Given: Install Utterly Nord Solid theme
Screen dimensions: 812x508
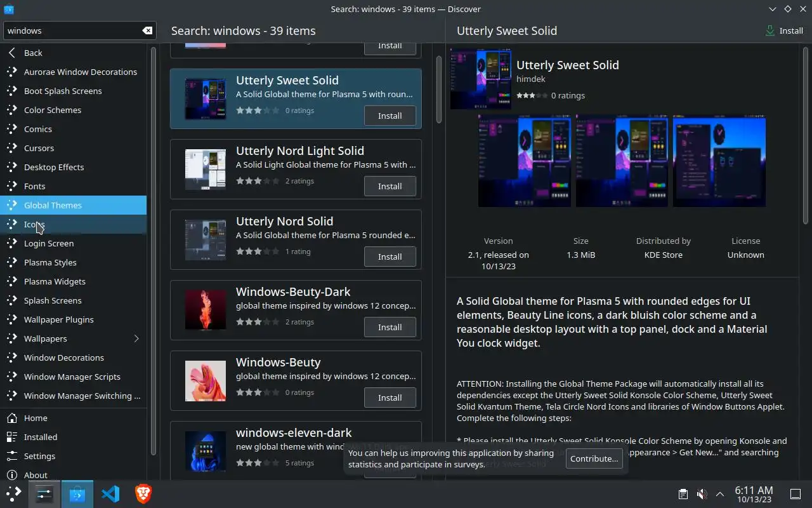Looking at the screenshot, I should [390, 257].
